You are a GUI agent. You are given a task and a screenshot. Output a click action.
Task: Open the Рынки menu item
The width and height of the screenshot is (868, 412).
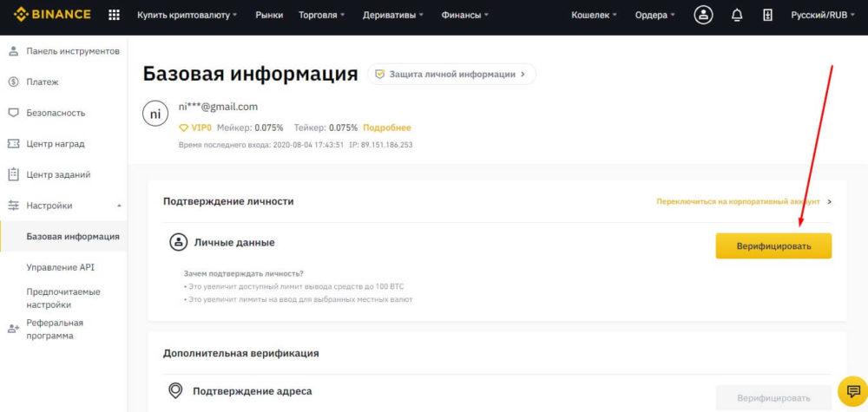269,15
